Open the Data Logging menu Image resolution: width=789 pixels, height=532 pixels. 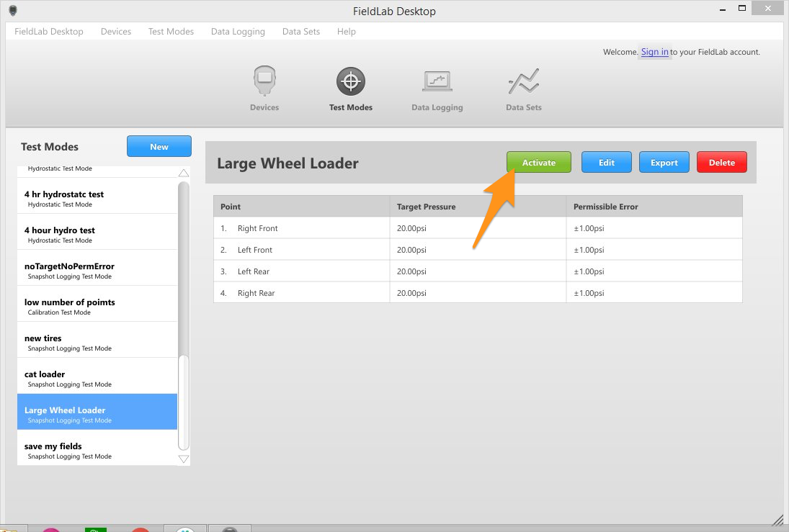[238, 31]
